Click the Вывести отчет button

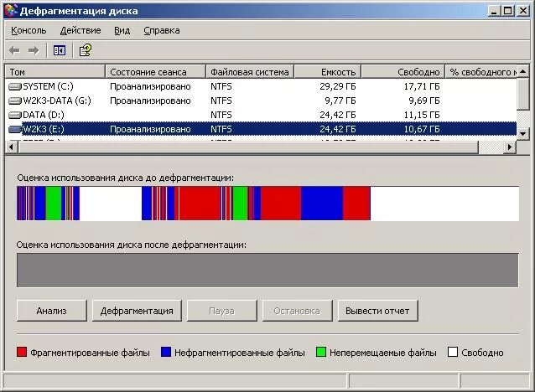pos(377,311)
